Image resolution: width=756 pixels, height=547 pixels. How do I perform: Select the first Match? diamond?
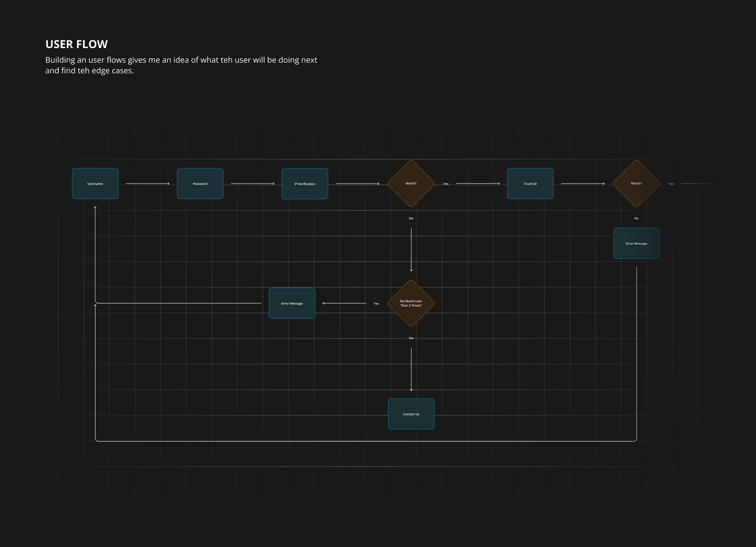pos(411,184)
